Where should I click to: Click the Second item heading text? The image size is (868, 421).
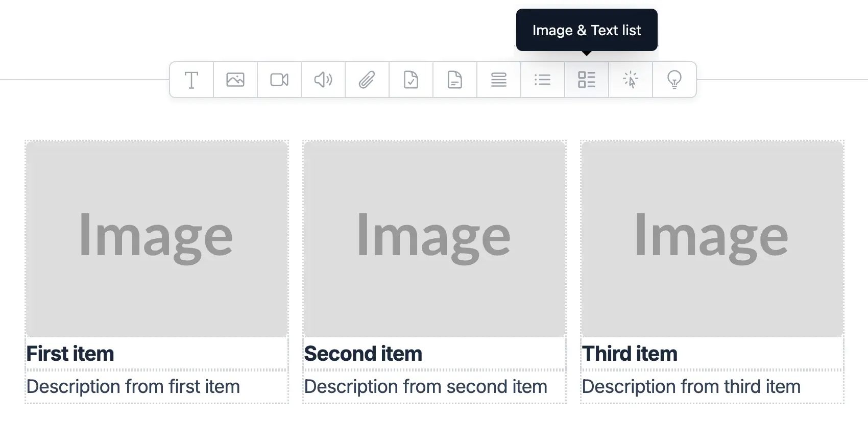[x=363, y=353]
